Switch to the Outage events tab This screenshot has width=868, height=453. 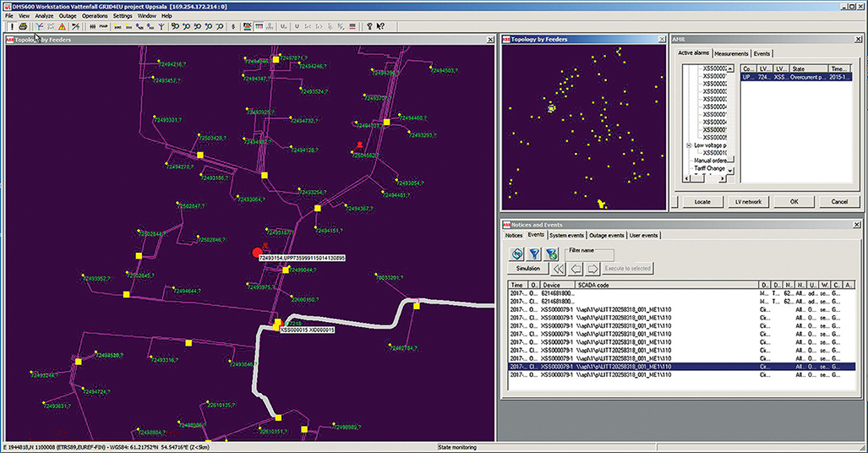607,235
